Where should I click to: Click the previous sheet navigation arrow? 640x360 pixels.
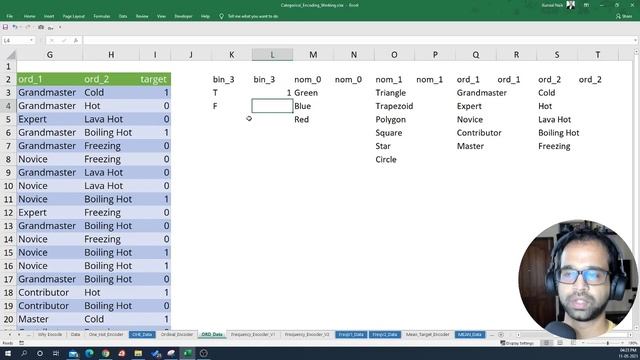click(x=10, y=335)
